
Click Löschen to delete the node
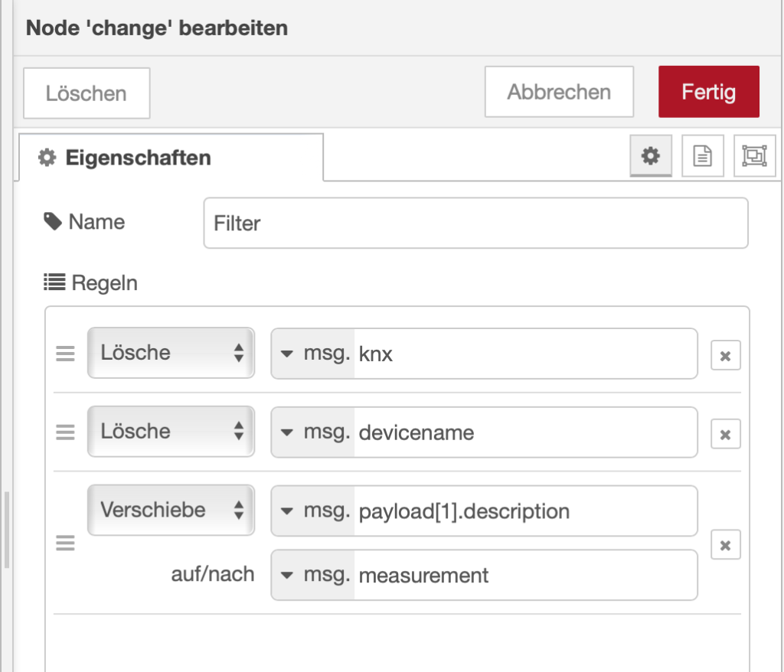pyautogui.click(x=86, y=92)
